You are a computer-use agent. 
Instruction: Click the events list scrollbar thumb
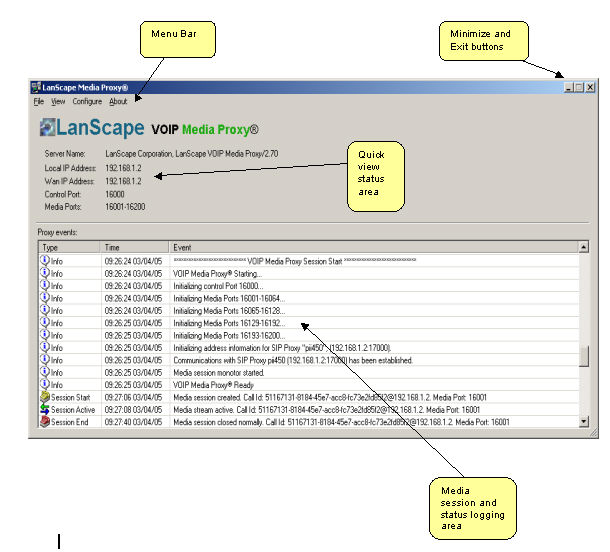tap(584, 356)
